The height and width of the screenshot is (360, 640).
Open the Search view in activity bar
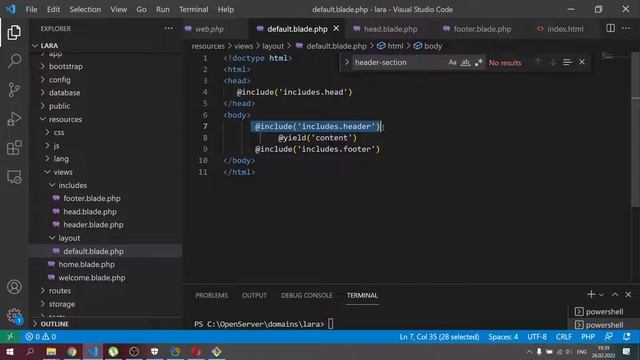click(x=14, y=61)
